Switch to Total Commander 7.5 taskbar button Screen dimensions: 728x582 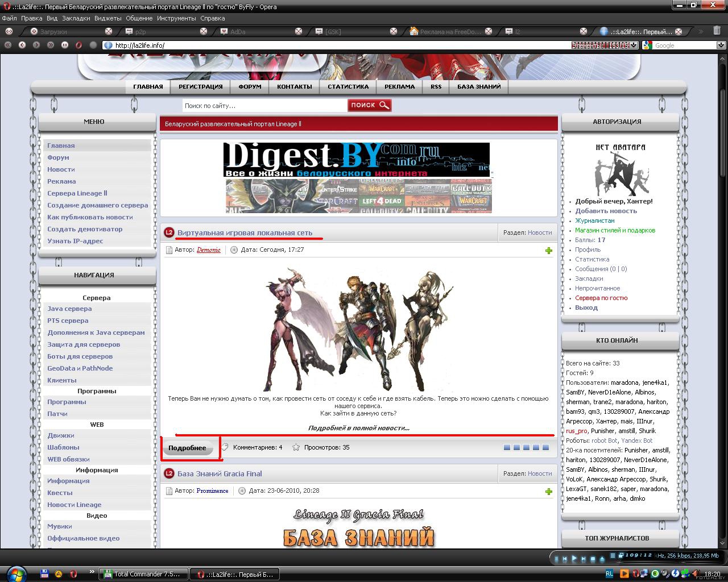[x=144, y=574]
